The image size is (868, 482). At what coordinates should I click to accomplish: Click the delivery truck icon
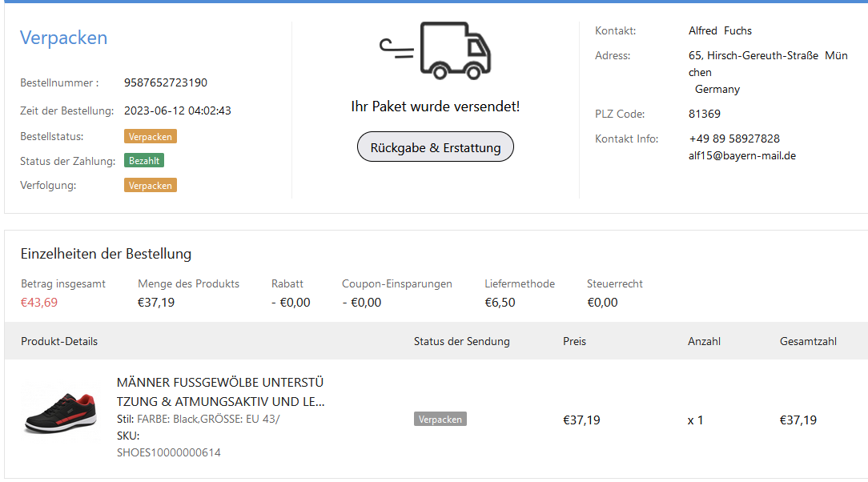point(435,51)
